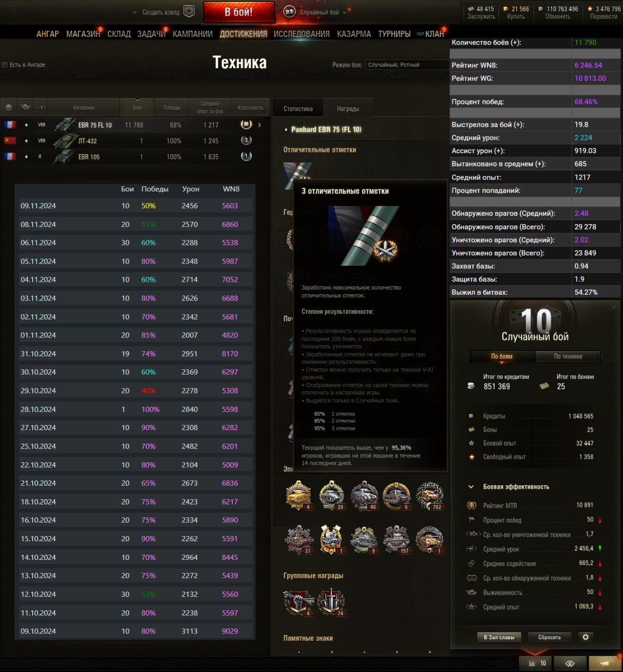
Task: Click the platoon star badge icon
Action: (189, 11)
